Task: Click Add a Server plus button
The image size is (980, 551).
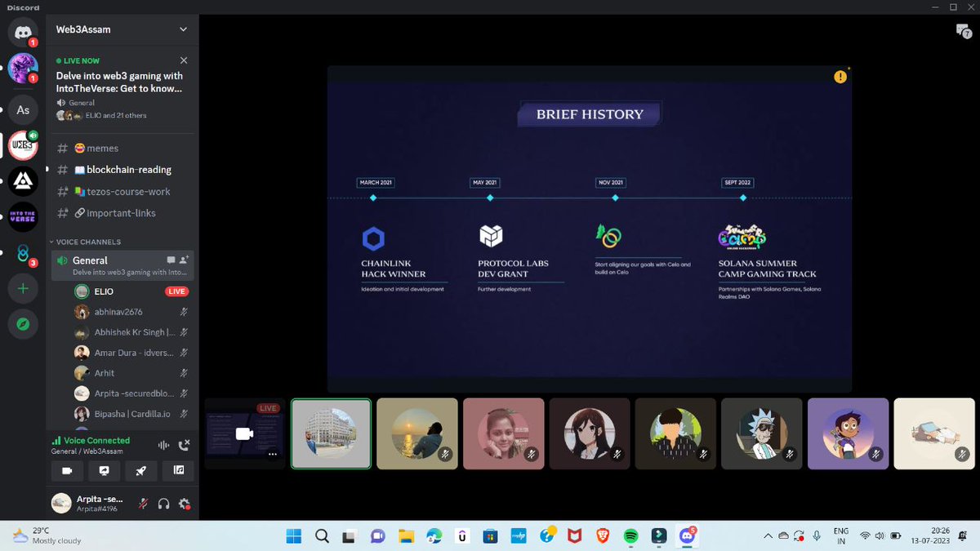Action: point(23,289)
